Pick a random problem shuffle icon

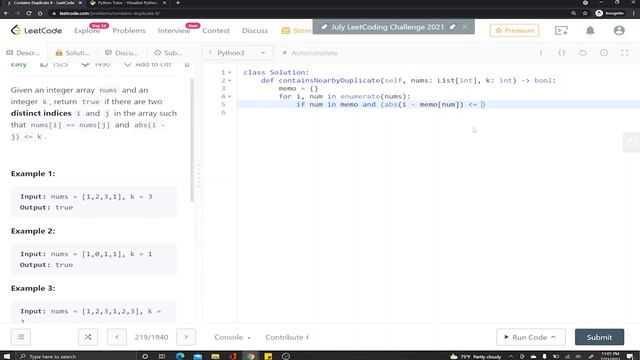point(88,337)
